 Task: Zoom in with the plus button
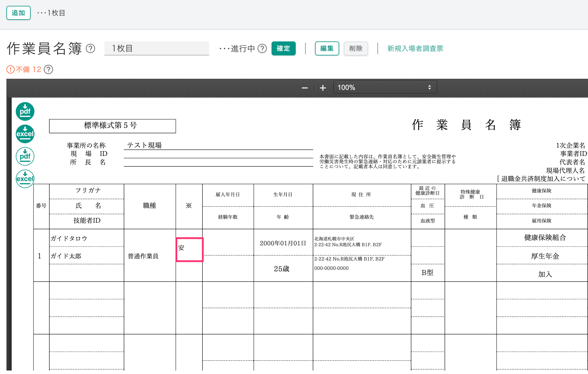point(323,88)
